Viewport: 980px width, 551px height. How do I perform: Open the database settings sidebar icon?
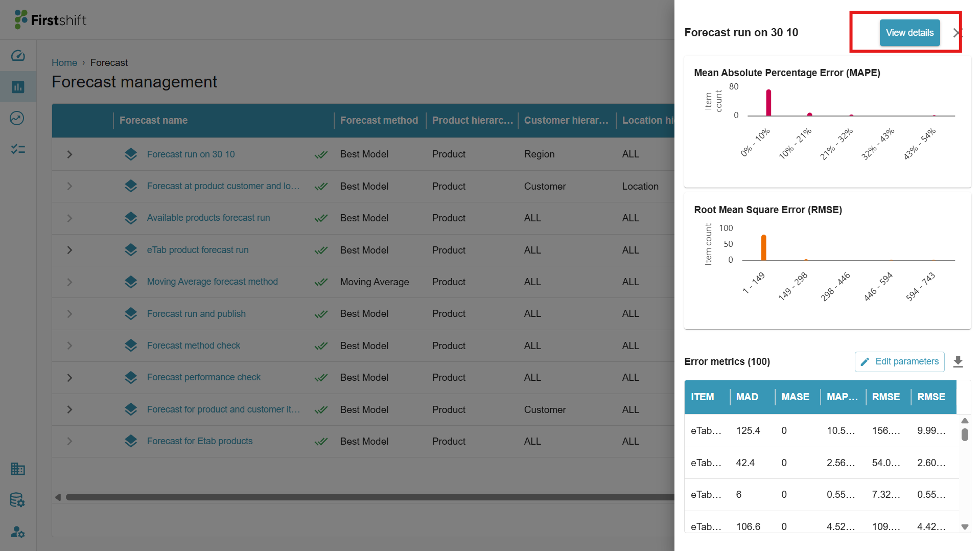[x=18, y=500]
